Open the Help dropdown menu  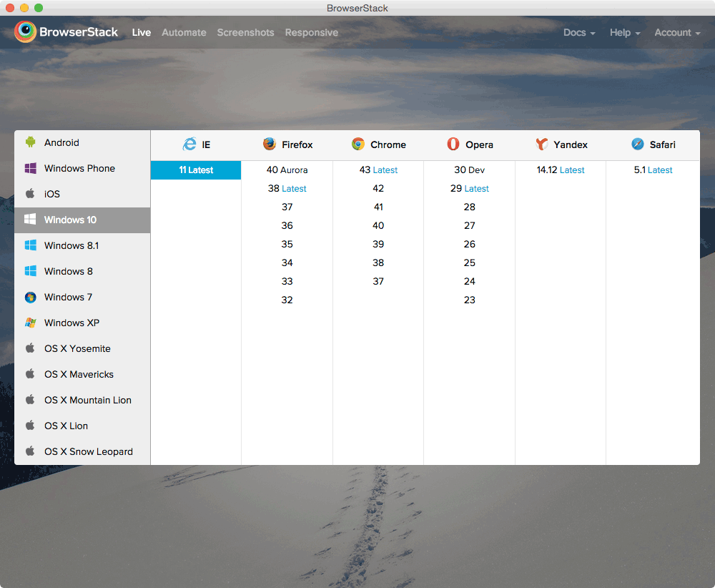tap(625, 32)
